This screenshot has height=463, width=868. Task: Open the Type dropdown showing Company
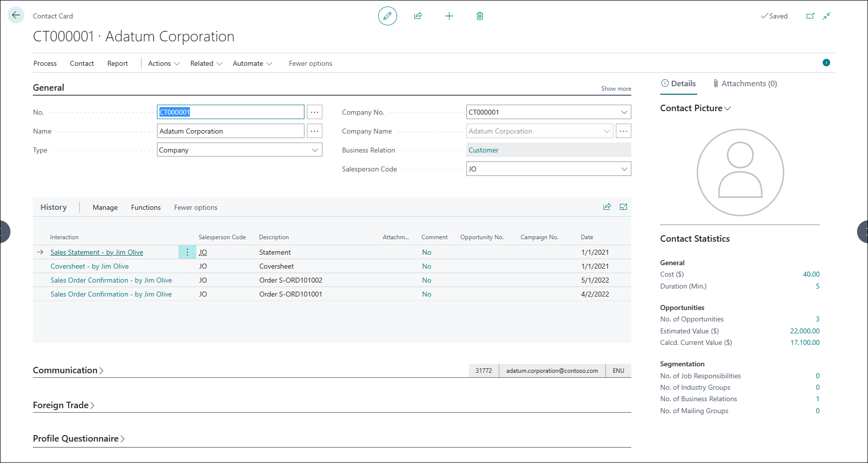point(315,150)
